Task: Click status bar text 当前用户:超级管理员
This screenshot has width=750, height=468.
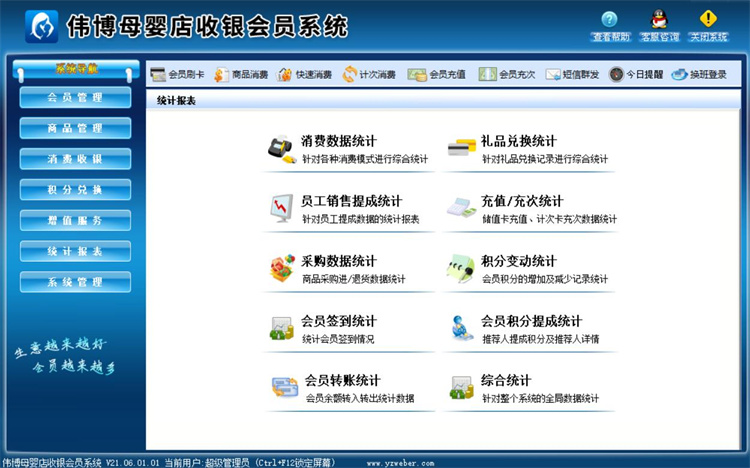Action: [207, 463]
